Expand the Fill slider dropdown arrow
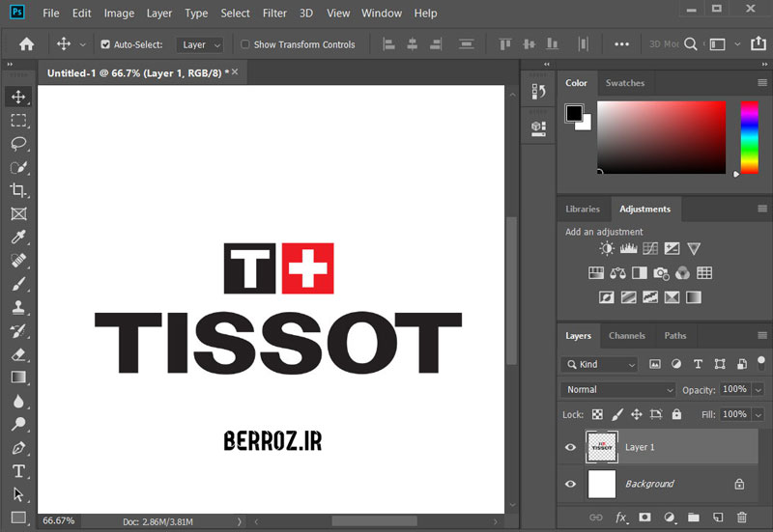 (x=759, y=415)
